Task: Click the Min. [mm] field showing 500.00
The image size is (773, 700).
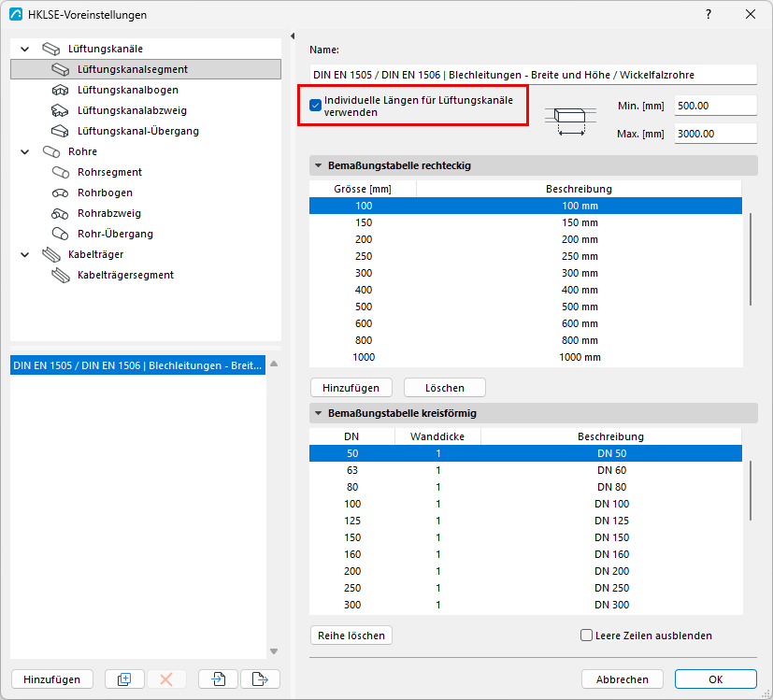Action: 715,106
